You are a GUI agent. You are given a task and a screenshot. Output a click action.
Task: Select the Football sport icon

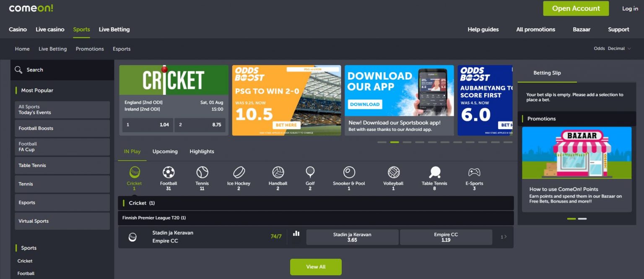click(169, 172)
